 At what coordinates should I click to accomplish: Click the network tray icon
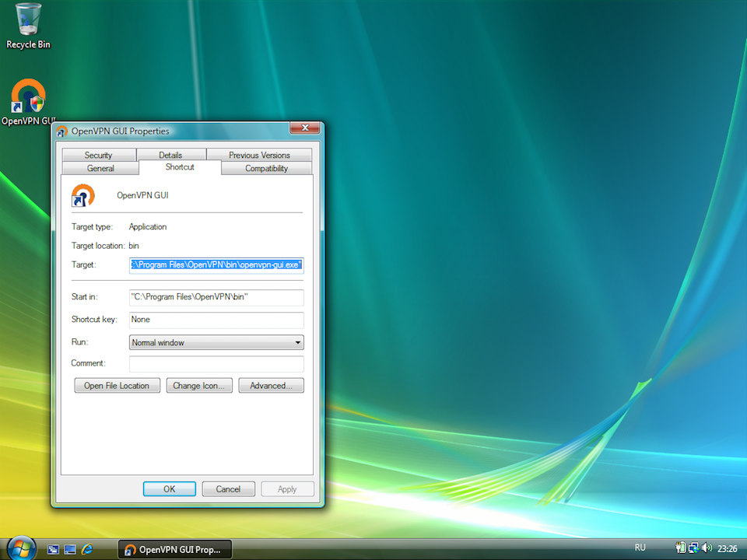(693, 548)
